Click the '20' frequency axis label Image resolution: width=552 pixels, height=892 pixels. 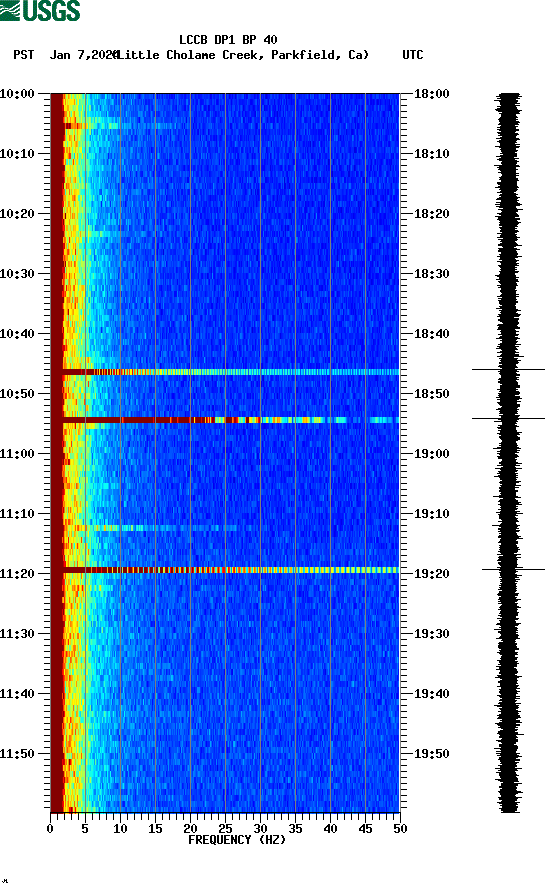190,829
